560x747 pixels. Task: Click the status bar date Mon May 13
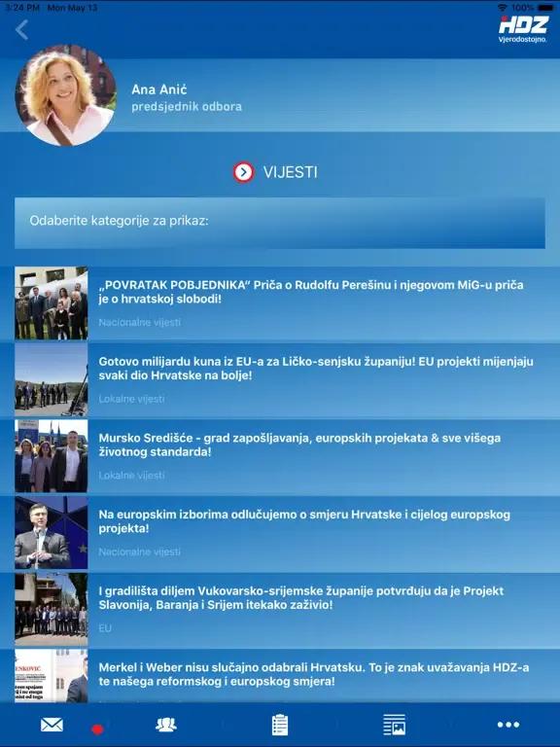coord(72,8)
